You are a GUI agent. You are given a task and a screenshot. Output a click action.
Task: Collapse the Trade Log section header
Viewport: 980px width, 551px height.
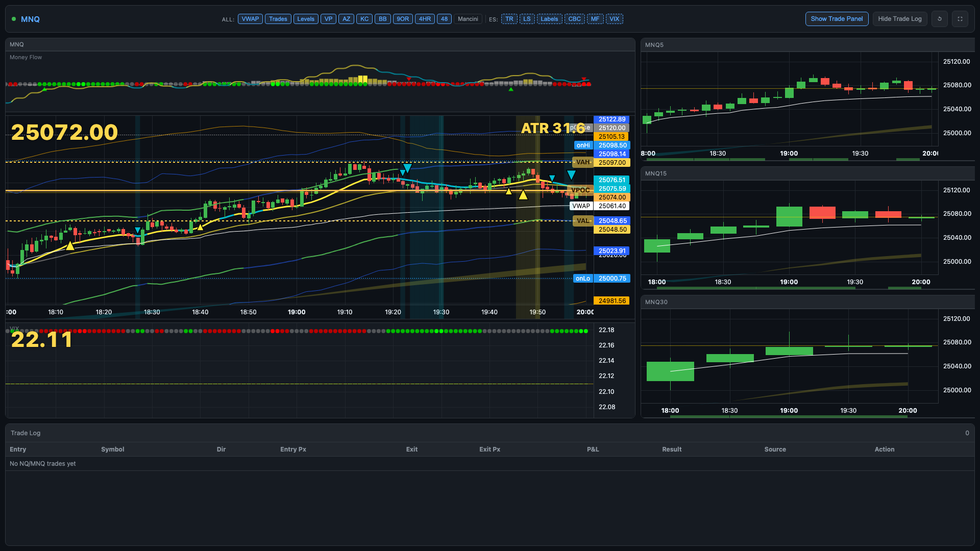coord(26,433)
